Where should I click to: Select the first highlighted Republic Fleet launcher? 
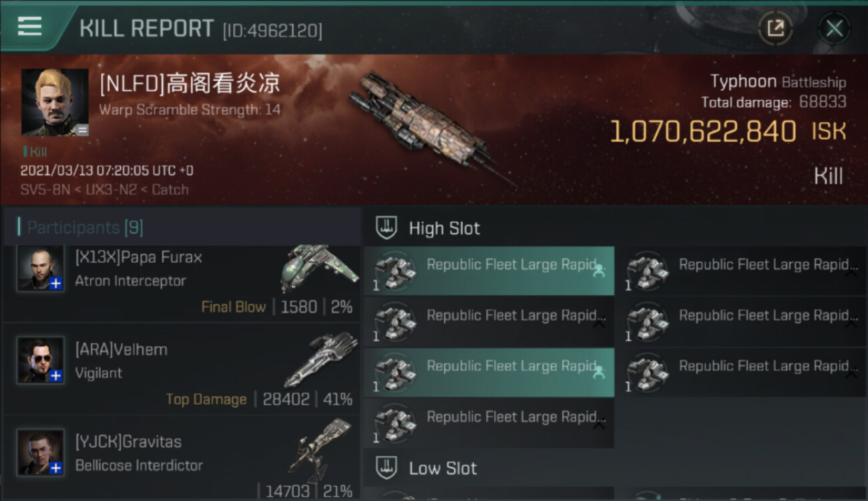click(489, 271)
